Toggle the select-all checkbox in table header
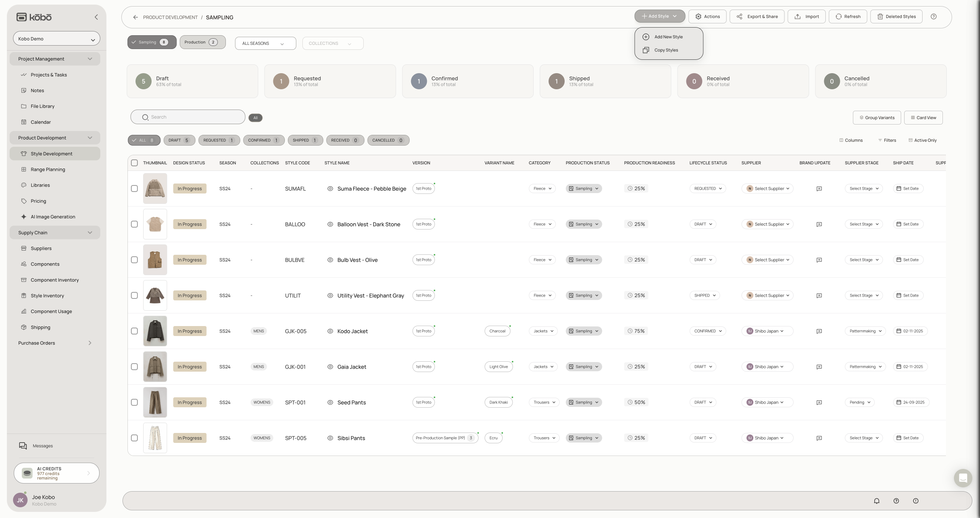Viewport: 980px width, 518px height. click(x=134, y=163)
